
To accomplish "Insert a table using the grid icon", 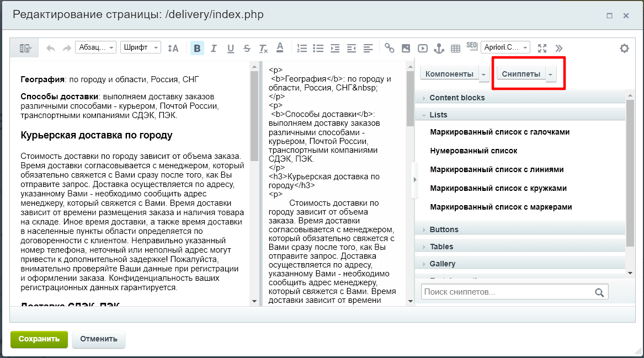I will (x=455, y=48).
